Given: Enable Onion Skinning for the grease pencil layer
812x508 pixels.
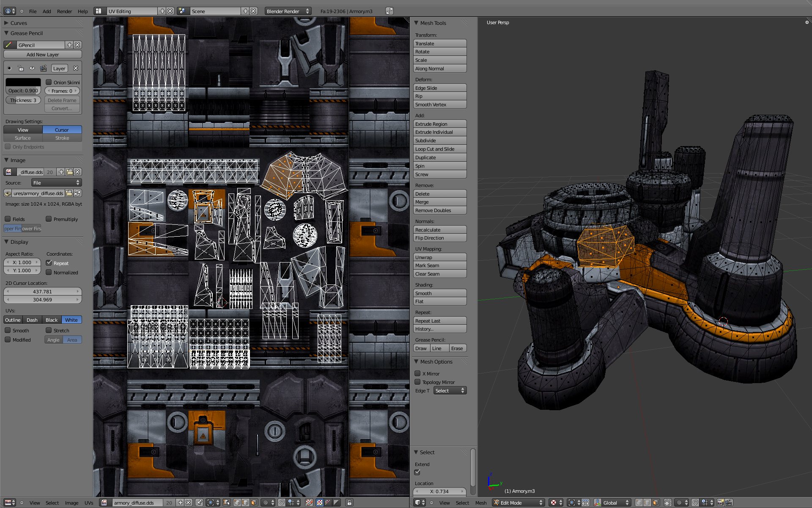Looking at the screenshot, I should point(49,82).
